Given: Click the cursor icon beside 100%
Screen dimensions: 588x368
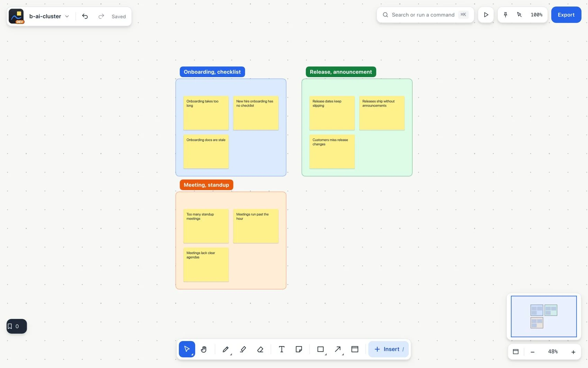Looking at the screenshot, I should tap(519, 15).
